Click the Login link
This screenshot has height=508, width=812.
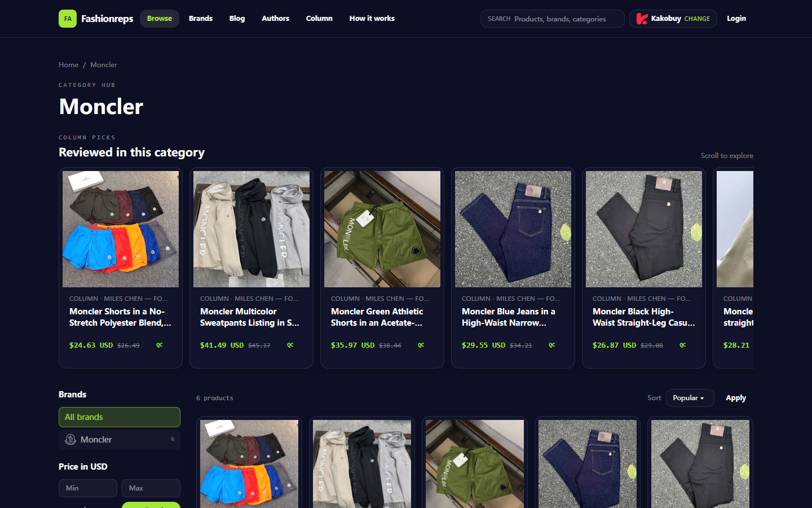pos(736,19)
